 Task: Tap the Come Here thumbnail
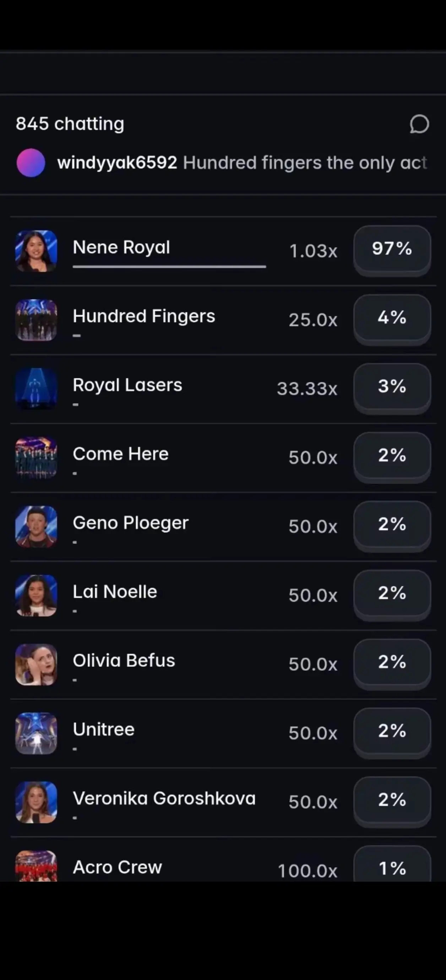[36, 458]
